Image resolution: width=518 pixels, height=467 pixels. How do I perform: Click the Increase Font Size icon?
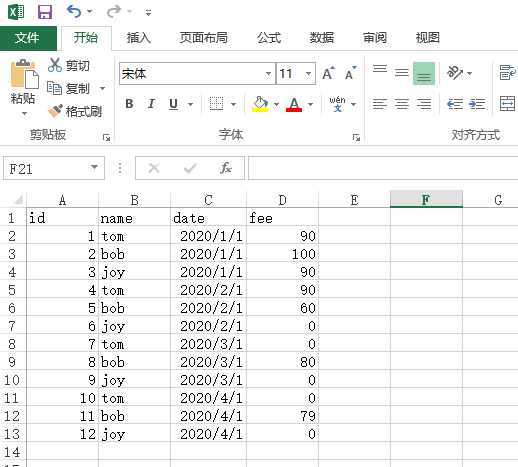point(328,73)
